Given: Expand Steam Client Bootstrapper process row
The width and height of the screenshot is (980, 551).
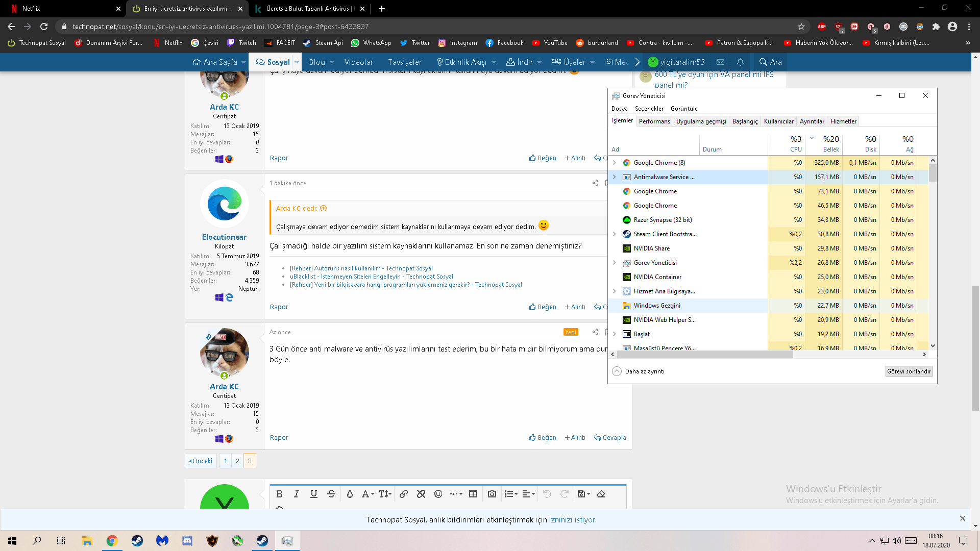Looking at the screenshot, I should 615,234.
